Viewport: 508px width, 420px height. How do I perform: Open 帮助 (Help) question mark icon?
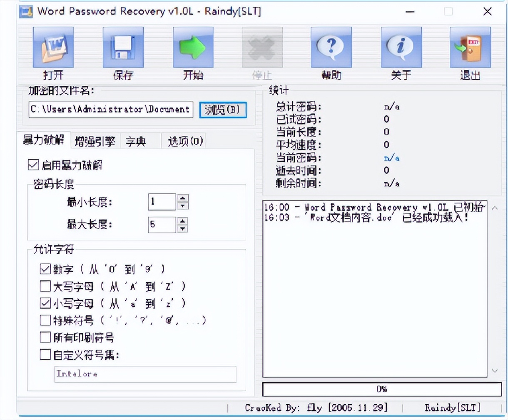pyautogui.click(x=331, y=47)
